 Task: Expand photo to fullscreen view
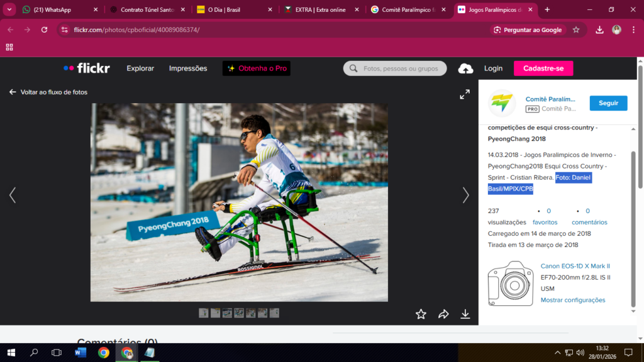(x=465, y=94)
